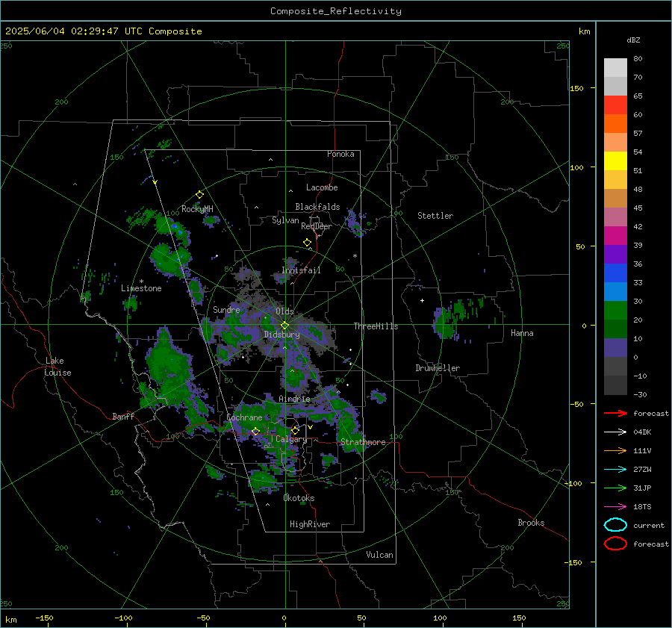Click the Olds city label

click(x=284, y=311)
